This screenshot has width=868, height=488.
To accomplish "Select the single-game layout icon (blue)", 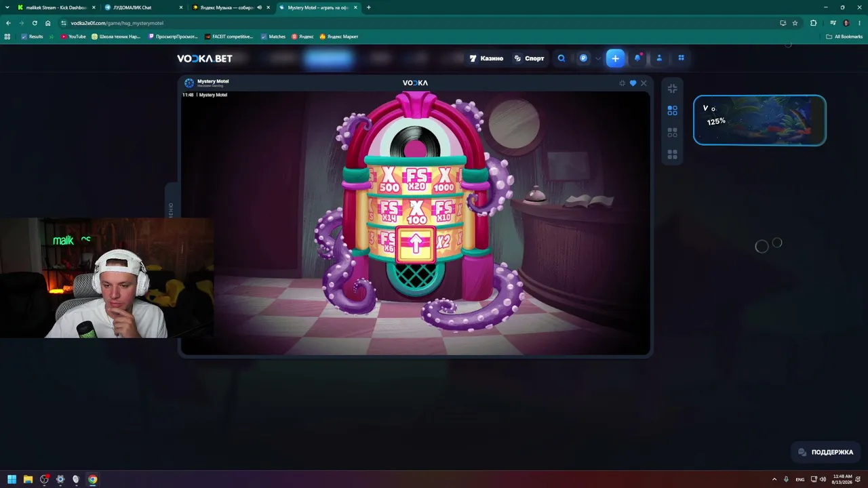I will (672, 110).
